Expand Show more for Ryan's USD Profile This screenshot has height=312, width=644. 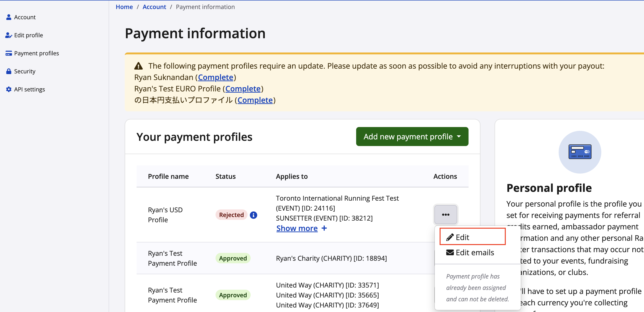click(297, 228)
